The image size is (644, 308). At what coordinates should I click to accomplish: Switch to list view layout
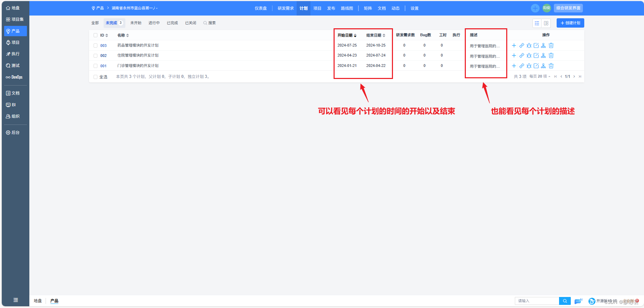[x=537, y=23]
